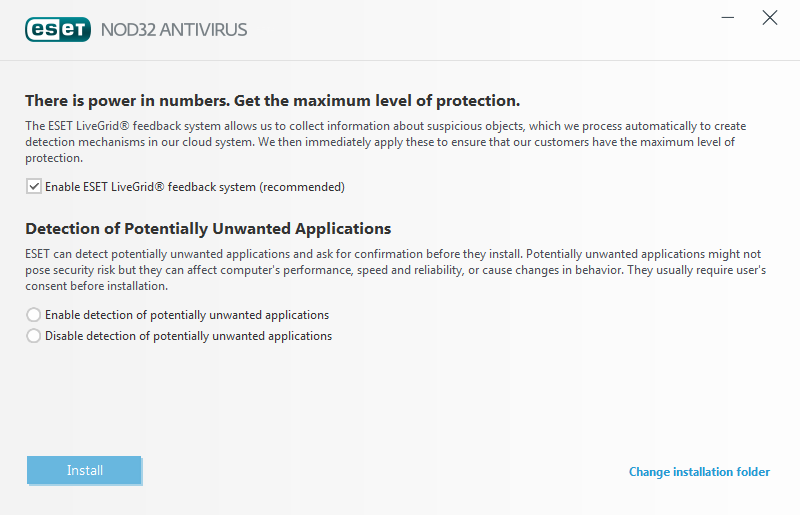Select the Enable detection radio button
This screenshot has height=515, width=800.
34,315
